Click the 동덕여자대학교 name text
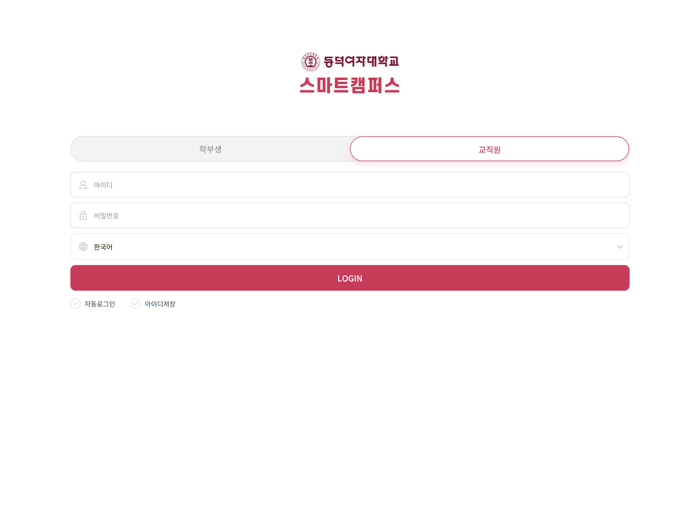 click(x=361, y=62)
